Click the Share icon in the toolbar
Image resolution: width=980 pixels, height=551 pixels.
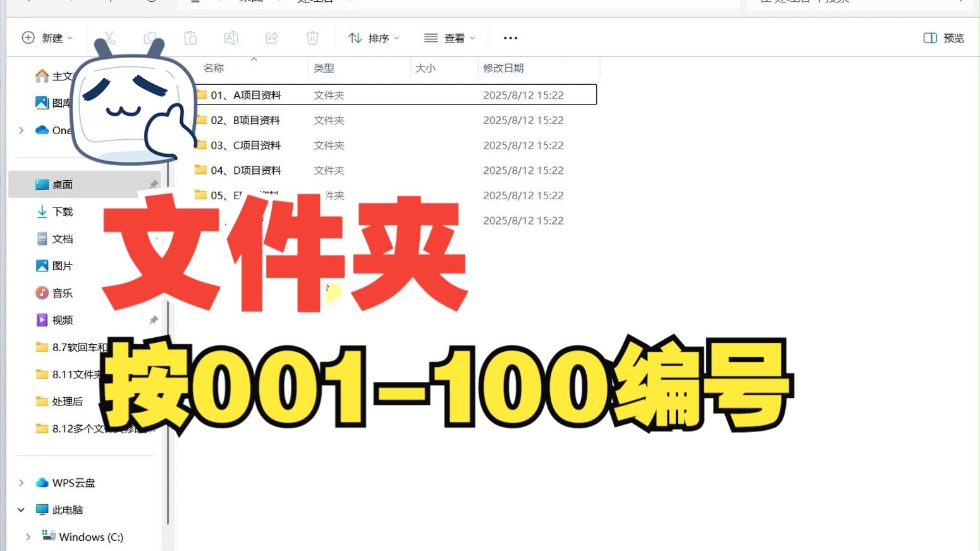pyautogui.click(x=271, y=37)
